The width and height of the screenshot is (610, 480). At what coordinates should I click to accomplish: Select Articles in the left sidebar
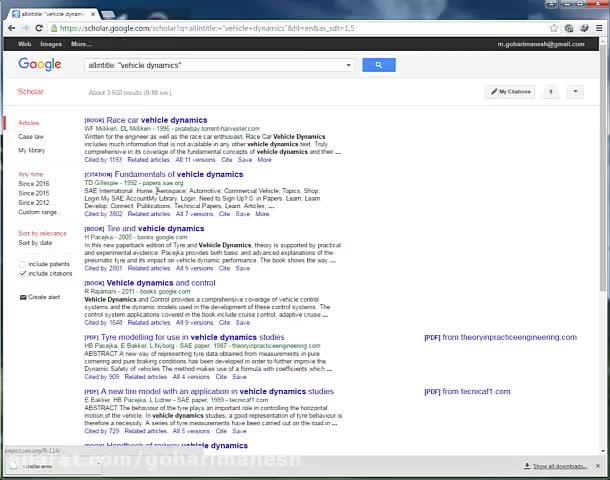point(28,123)
